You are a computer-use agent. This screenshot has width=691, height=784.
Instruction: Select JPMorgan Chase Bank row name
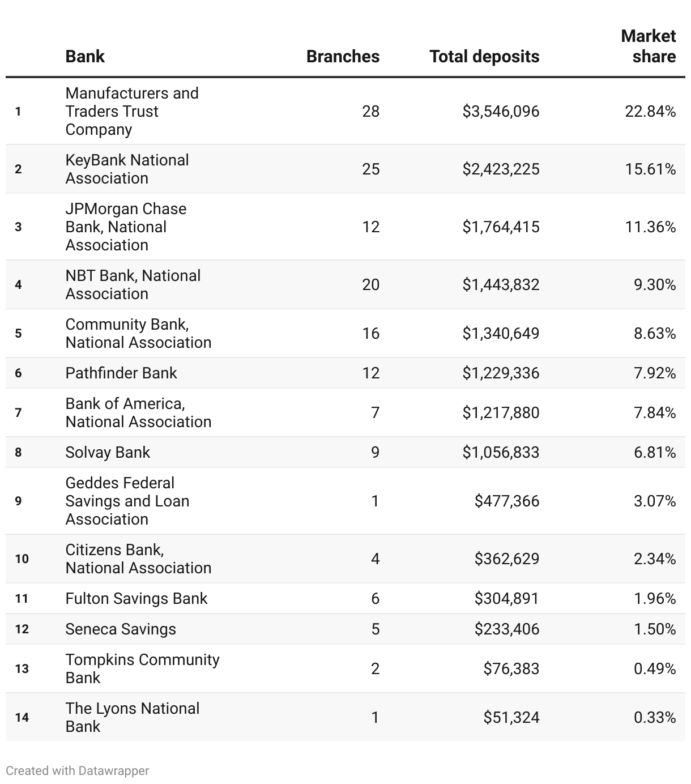[x=126, y=227]
